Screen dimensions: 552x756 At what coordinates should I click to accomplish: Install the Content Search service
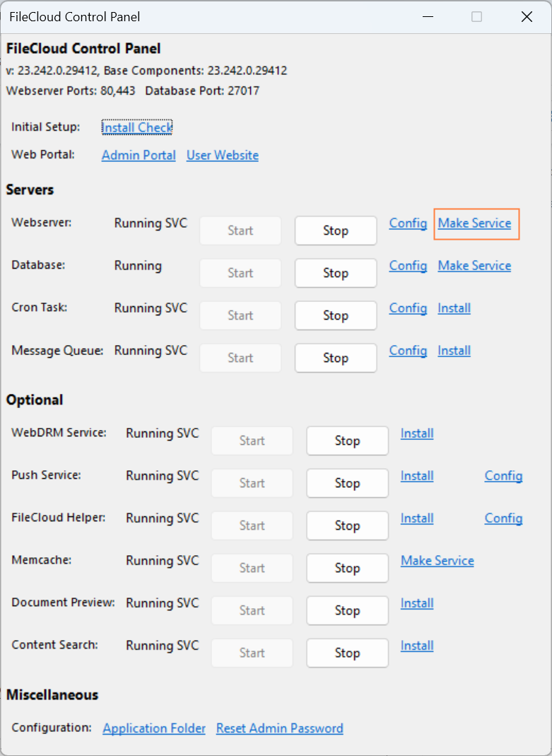point(416,646)
